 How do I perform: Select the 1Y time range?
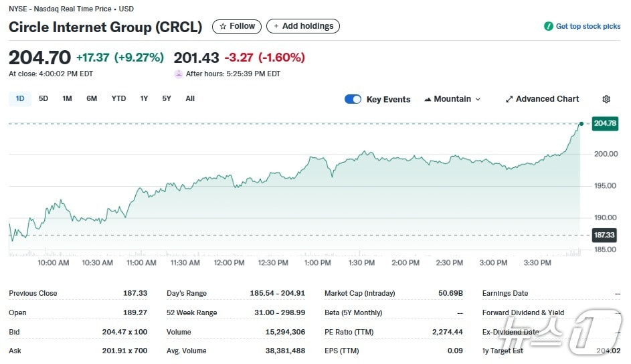[x=144, y=99]
